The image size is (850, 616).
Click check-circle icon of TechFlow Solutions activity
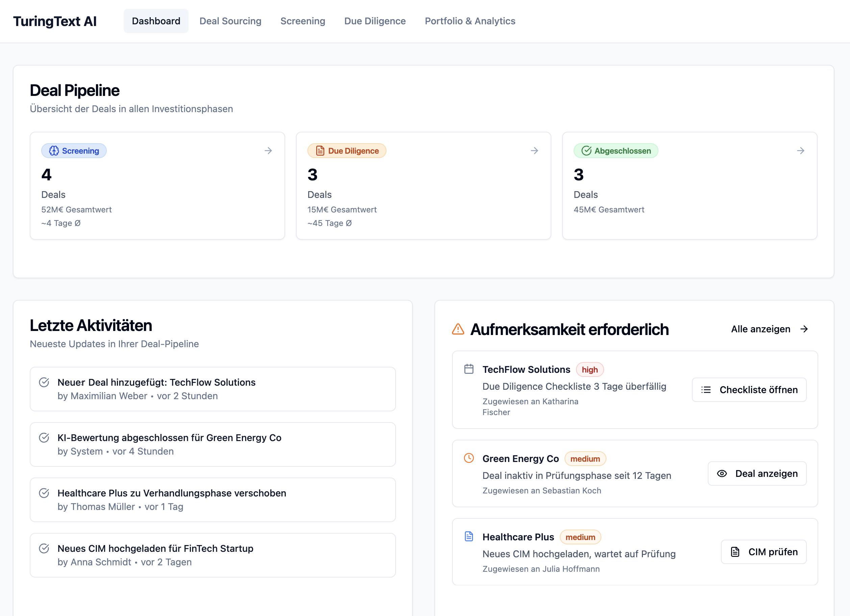point(44,382)
